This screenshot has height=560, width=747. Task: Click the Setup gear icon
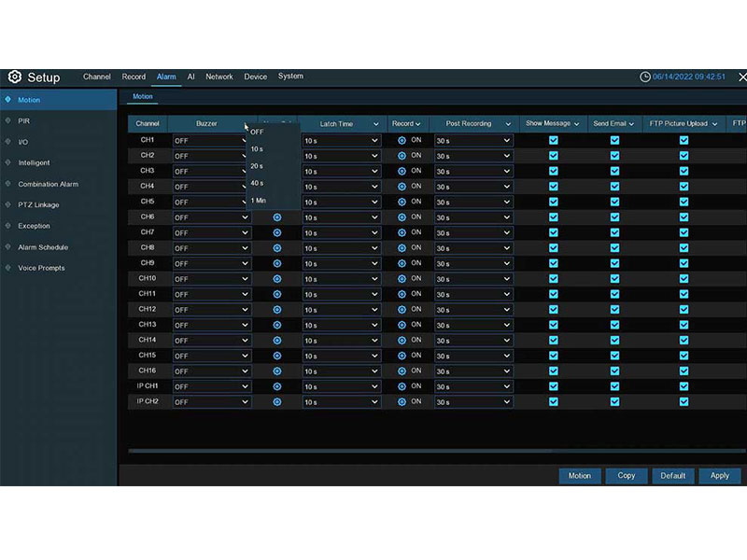15,77
